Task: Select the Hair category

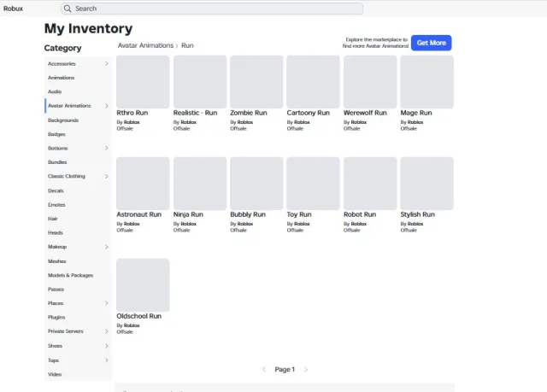Action: [x=53, y=219]
